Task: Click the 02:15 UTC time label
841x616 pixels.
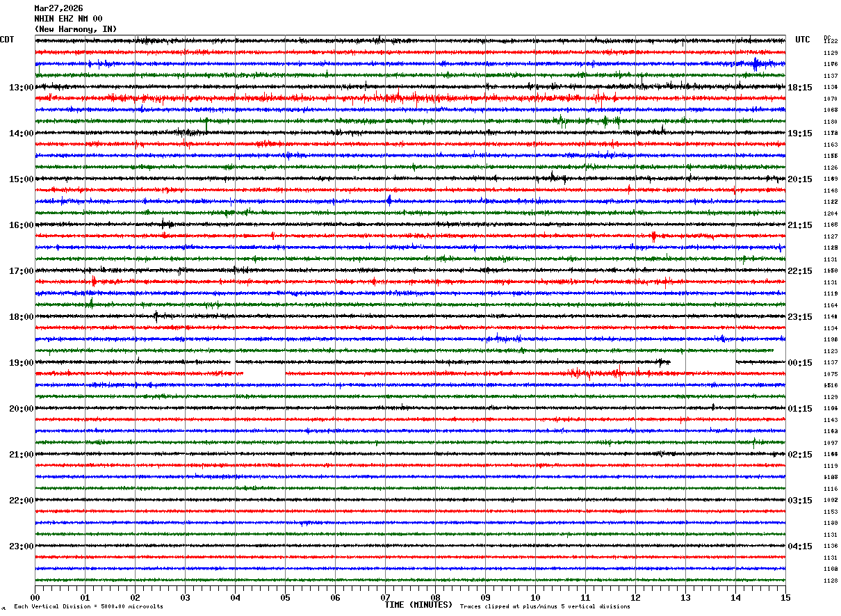Action: click(x=800, y=455)
